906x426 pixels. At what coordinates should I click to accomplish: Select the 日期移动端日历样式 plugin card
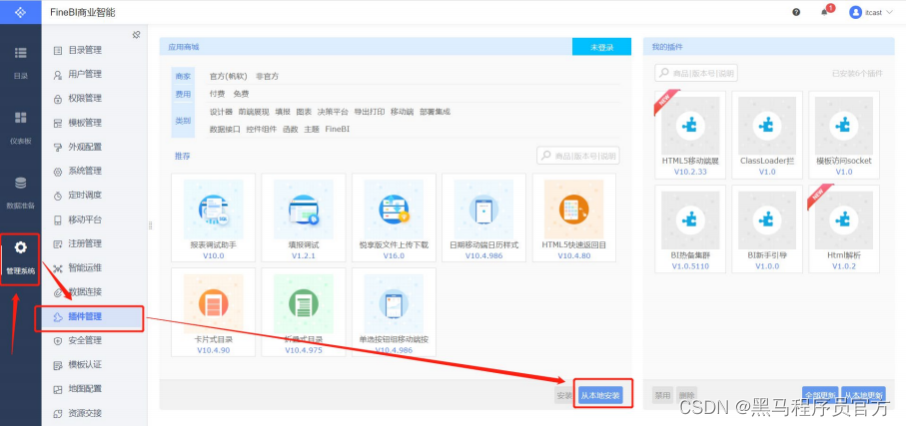pyautogui.click(x=484, y=217)
